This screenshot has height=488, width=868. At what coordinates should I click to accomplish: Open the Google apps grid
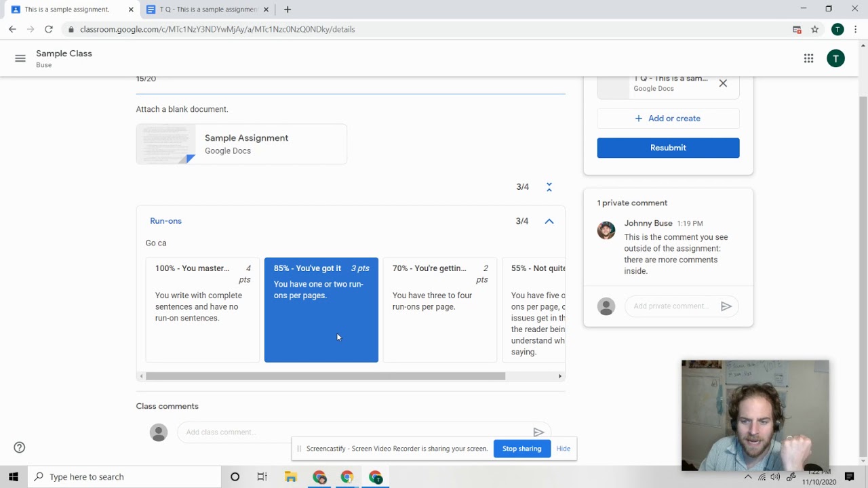[808, 58]
